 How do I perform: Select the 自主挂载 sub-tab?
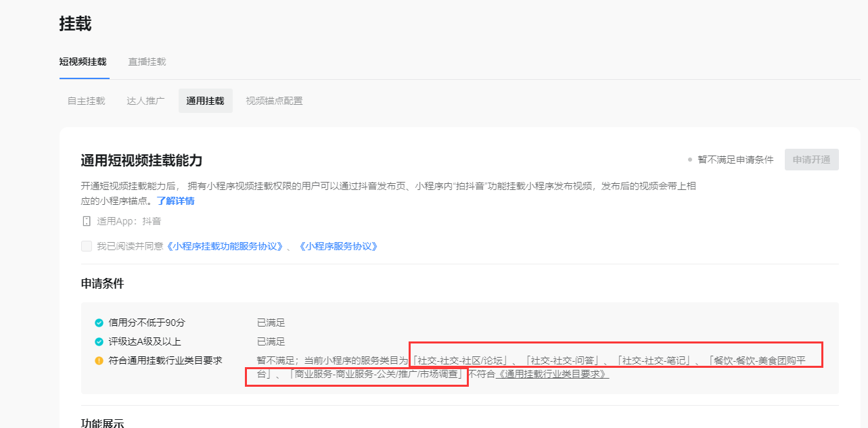tap(86, 101)
